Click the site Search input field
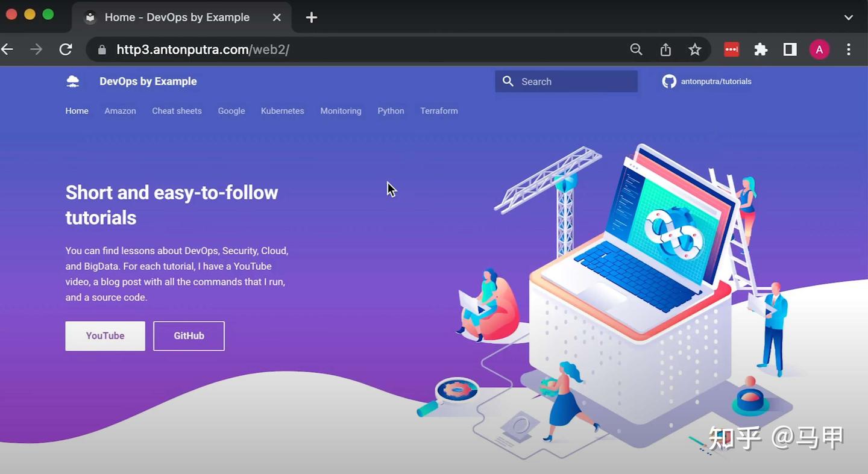The image size is (868, 474). coord(567,81)
